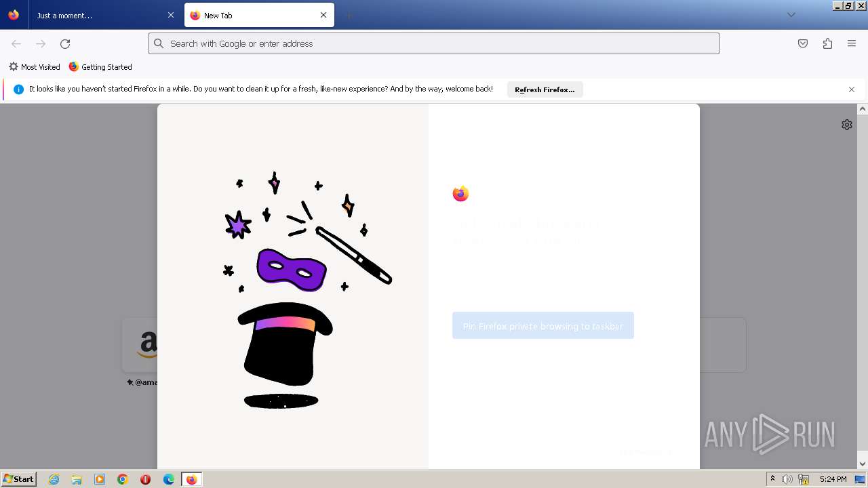The image size is (868, 488).
Task: Open the Most Visited bookmarks folder
Action: (34, 67)
